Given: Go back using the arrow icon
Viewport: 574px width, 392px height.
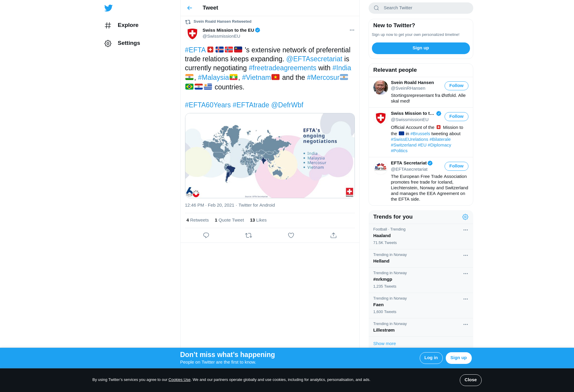Looking at the screenshot, I should point(190,8).
